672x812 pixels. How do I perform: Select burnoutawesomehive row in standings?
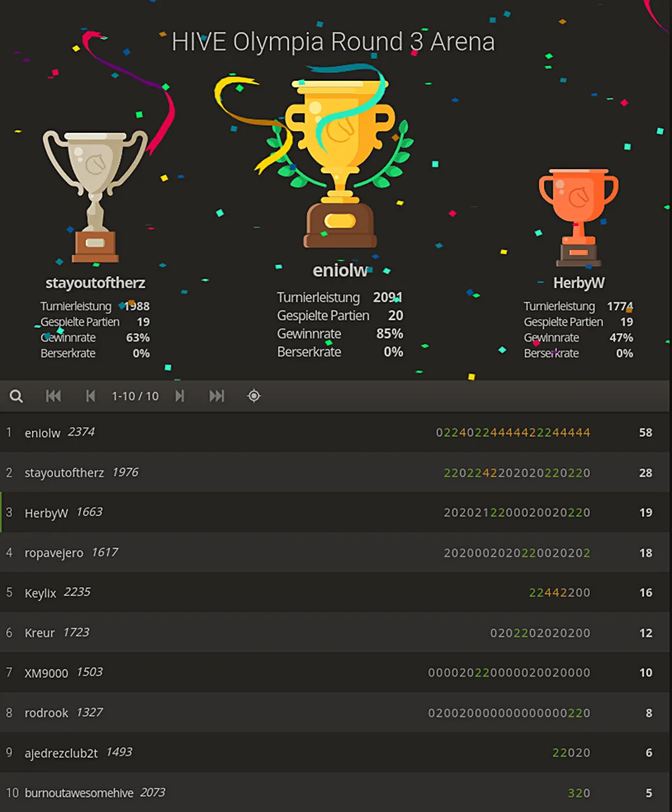click(336, 792)
